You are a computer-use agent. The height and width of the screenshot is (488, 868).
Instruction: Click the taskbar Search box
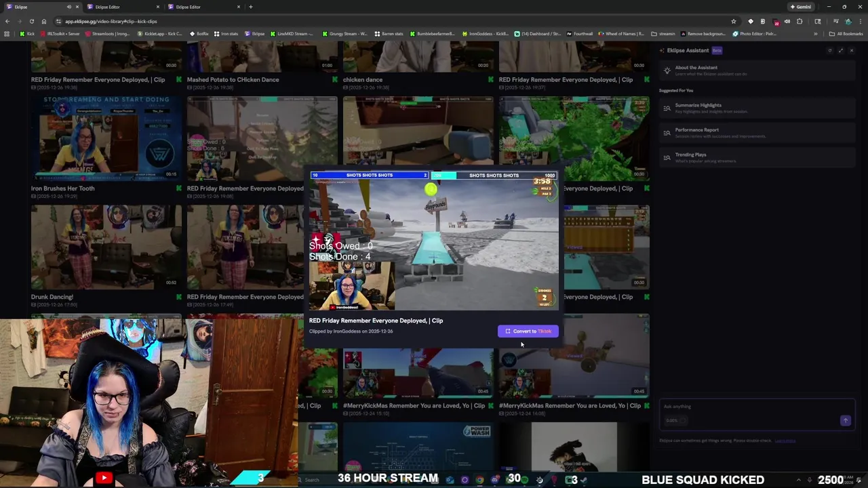(x=311, y=480)
